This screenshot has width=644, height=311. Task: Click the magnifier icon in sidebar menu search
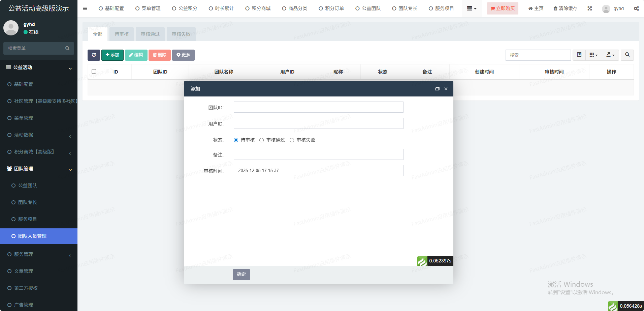pyautogui.click(x=67, y=48)
